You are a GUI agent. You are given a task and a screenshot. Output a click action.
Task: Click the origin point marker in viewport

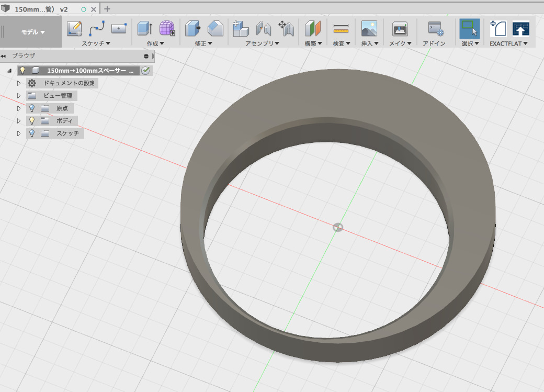(338, 228)
